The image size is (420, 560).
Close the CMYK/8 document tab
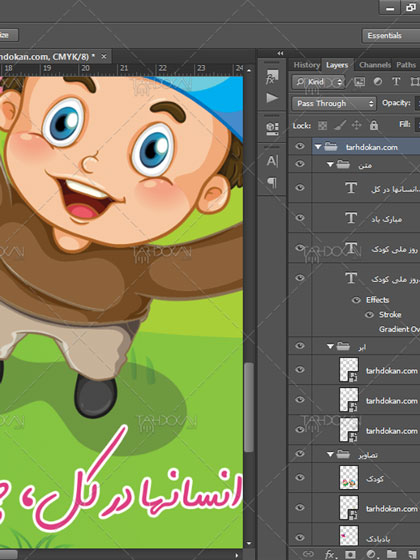pos(104,56)
